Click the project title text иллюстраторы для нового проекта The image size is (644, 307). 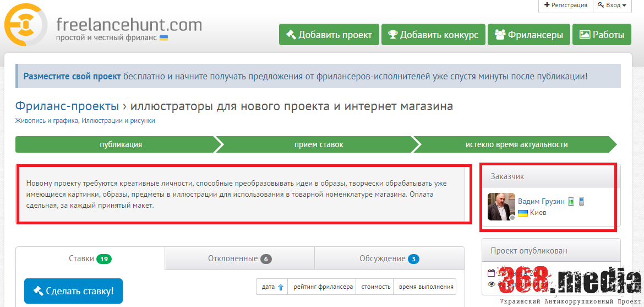[x=292, y=106]
